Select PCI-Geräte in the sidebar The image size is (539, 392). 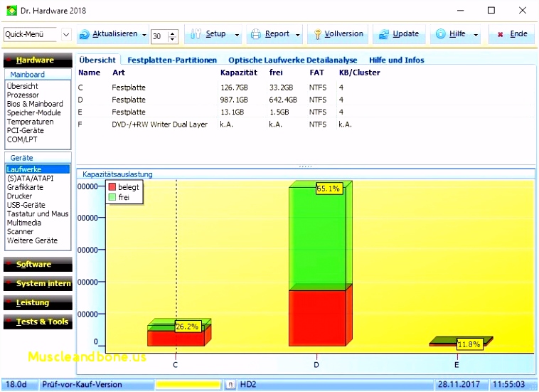click(x=25, y=131)
